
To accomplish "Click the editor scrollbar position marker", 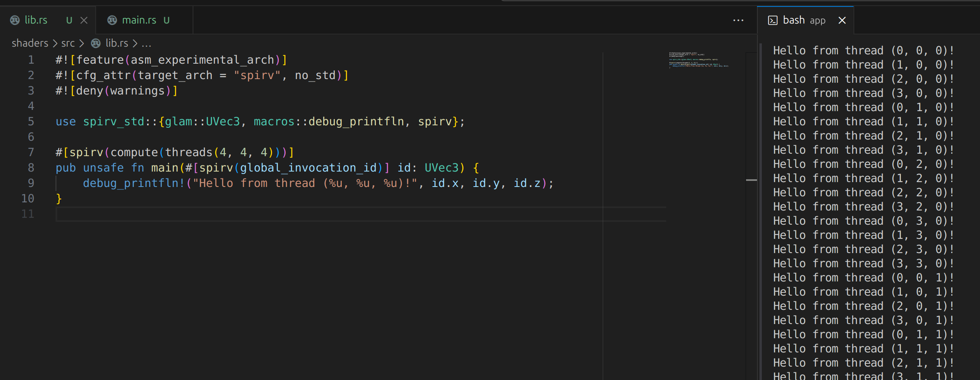I will pos(751,180).
